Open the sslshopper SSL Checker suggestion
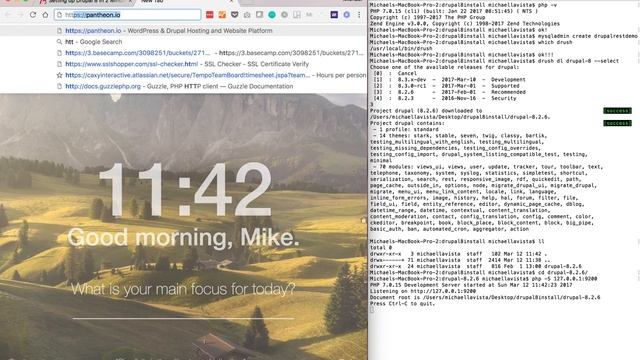 point(184,64)
